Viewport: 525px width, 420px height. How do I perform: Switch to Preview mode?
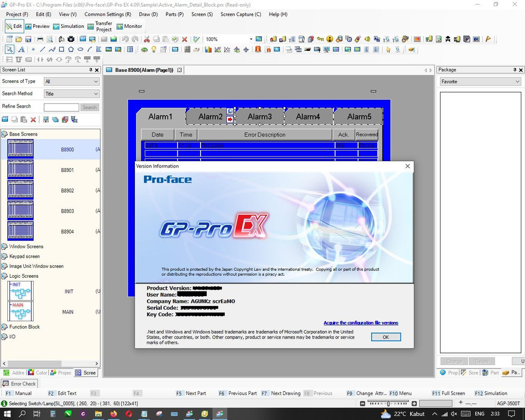pyautogui.click(x=37, y=26)
